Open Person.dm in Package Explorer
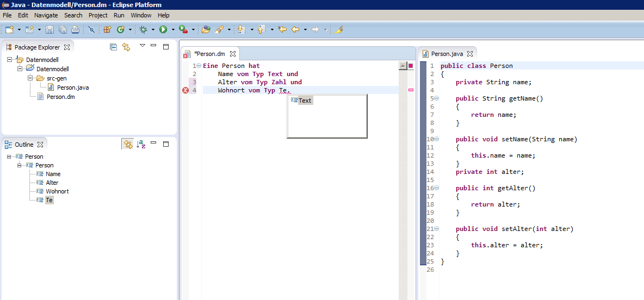This screenshot has width=644, height=300. [x=60, y=97]
